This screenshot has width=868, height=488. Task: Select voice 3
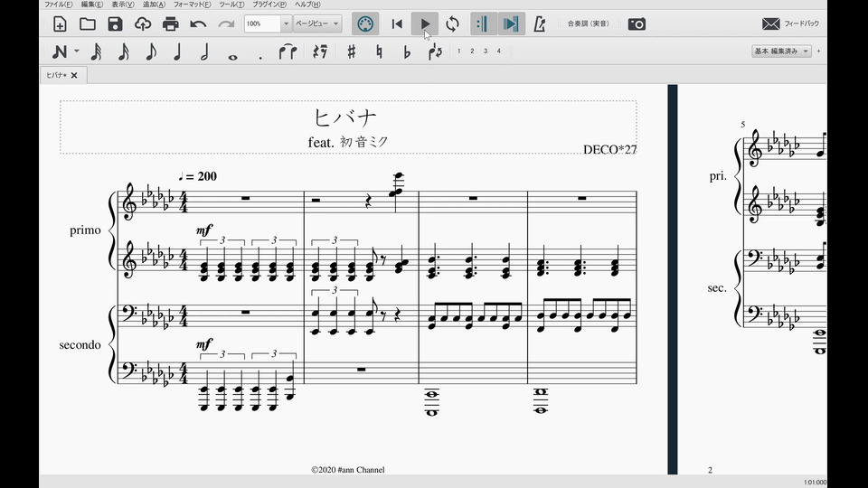coord(486,51)
